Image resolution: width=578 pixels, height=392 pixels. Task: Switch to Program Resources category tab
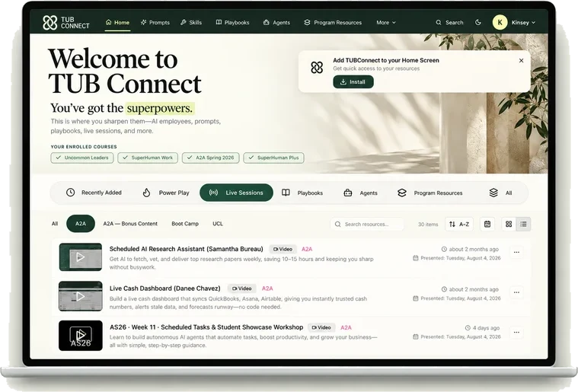pos(430,193)
